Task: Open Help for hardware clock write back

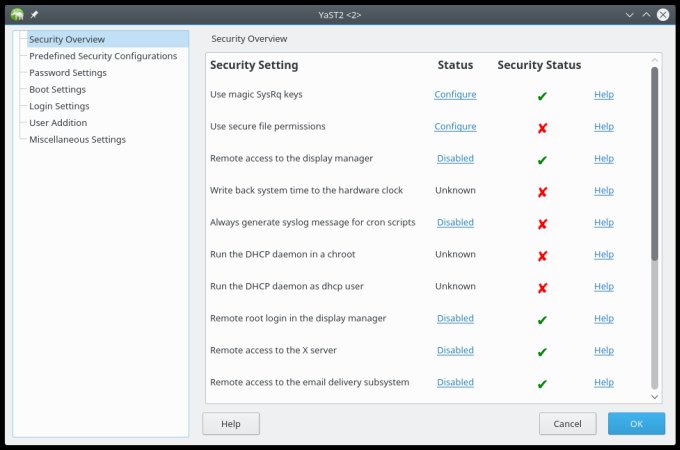Action: tap(604, 190)
